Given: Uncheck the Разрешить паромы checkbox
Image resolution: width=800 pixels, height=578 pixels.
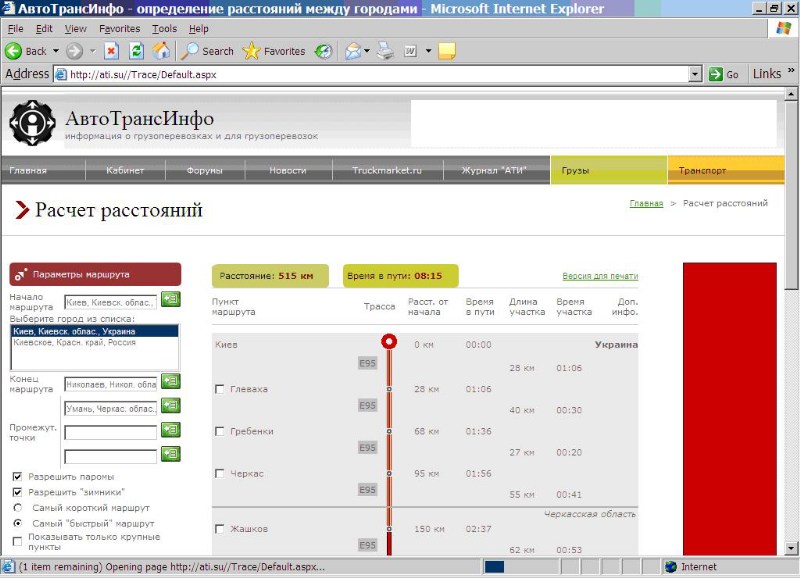Looking at the screenshot, I should pyautogui.click(x=17, y=477).
